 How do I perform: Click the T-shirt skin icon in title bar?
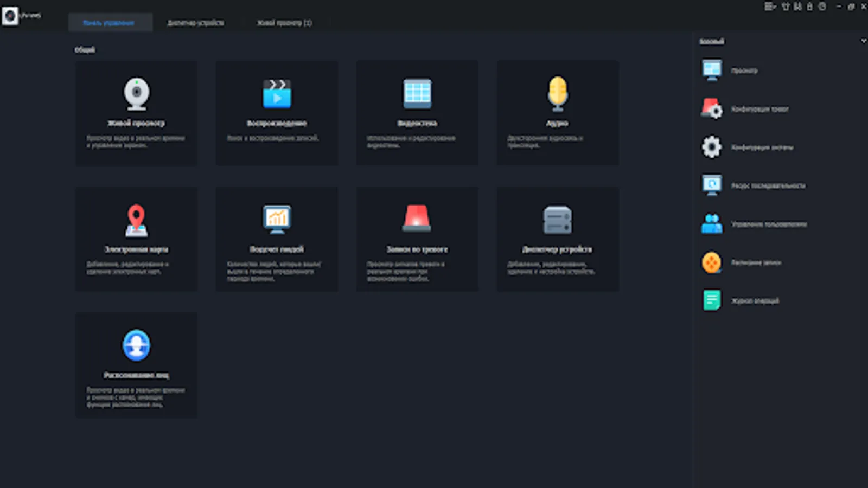pyautogui.click(x=785, y=7)
